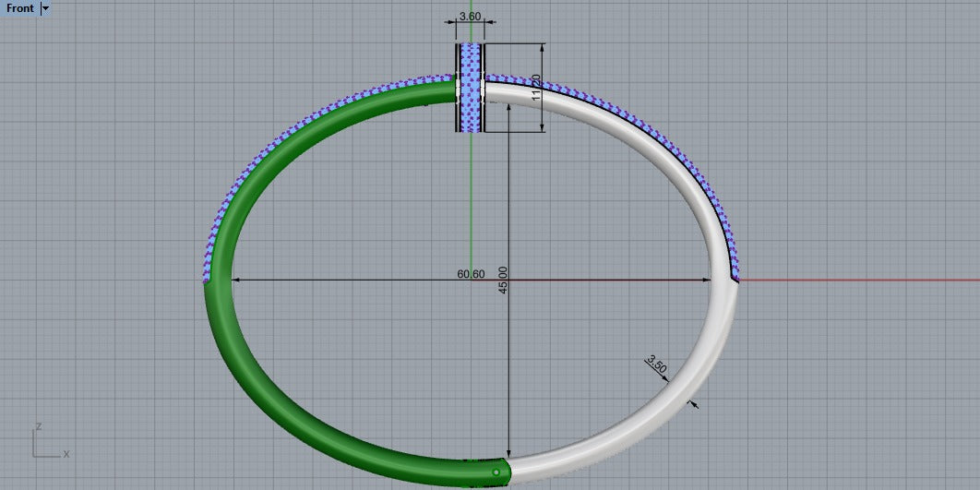Select the 3.60 dimension text
The image size is (980, 490).
point(470,17)
